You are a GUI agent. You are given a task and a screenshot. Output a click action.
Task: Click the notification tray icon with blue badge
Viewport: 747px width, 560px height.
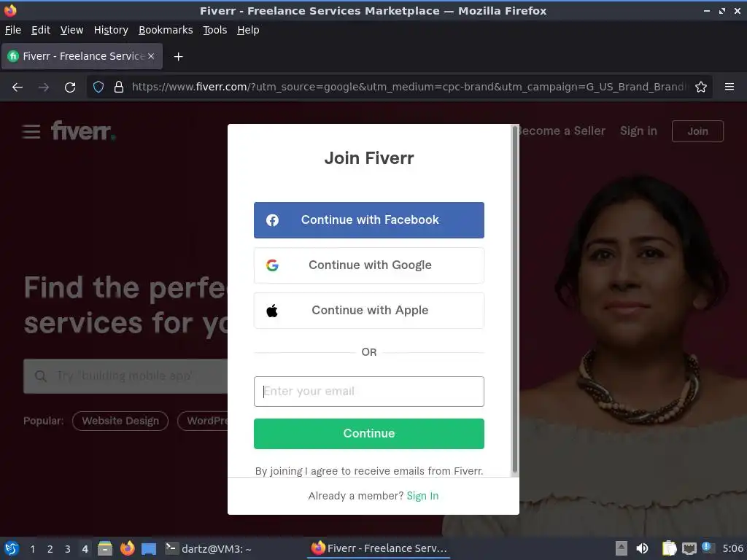pos(708,548)
